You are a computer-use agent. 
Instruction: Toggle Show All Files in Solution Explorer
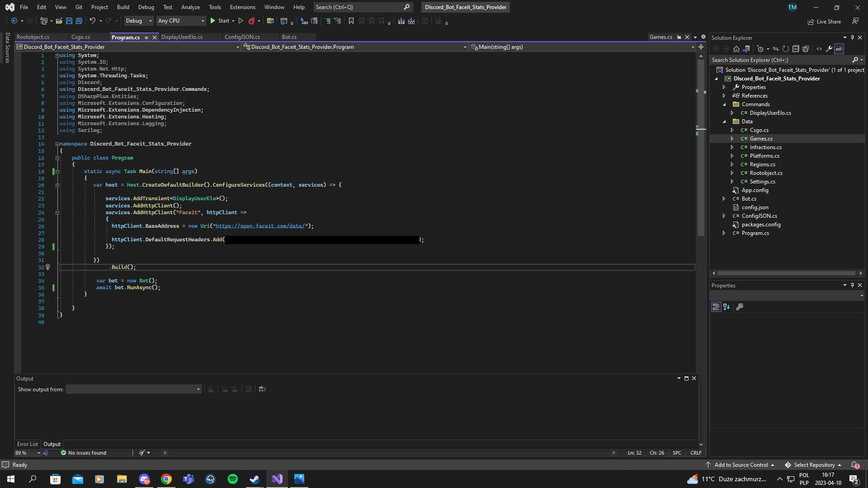pyautogui.click(x=806, y=49)
